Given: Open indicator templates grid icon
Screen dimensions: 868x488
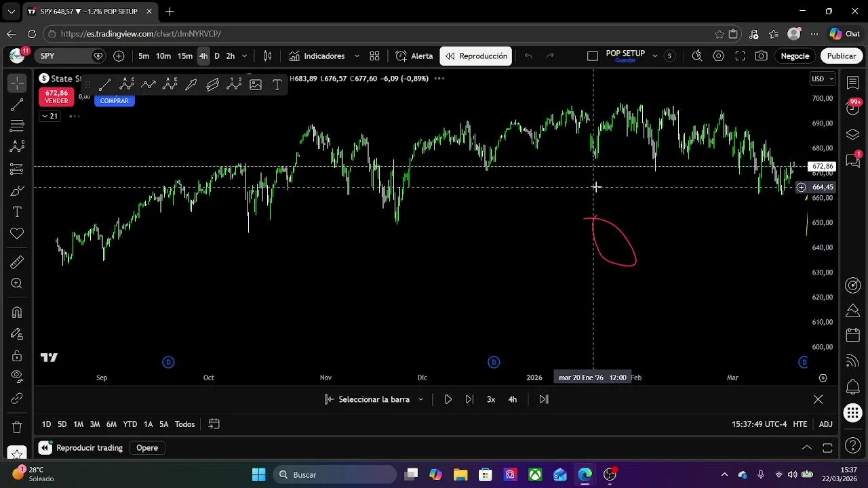Looking at the screenshot, I should 374,56.
